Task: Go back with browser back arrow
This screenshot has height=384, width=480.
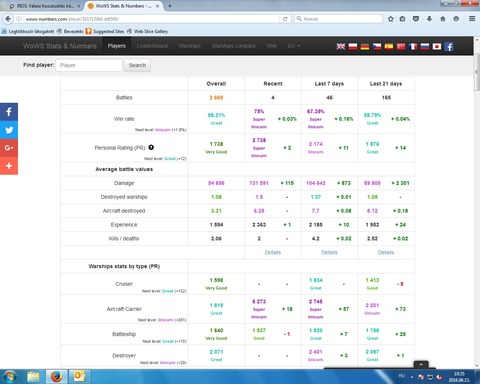Action: (x=8, y=19)
